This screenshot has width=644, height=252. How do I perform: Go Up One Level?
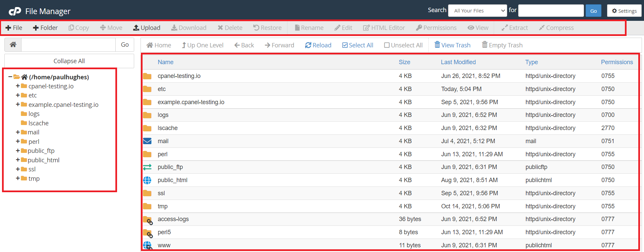(x=203, y=45)
